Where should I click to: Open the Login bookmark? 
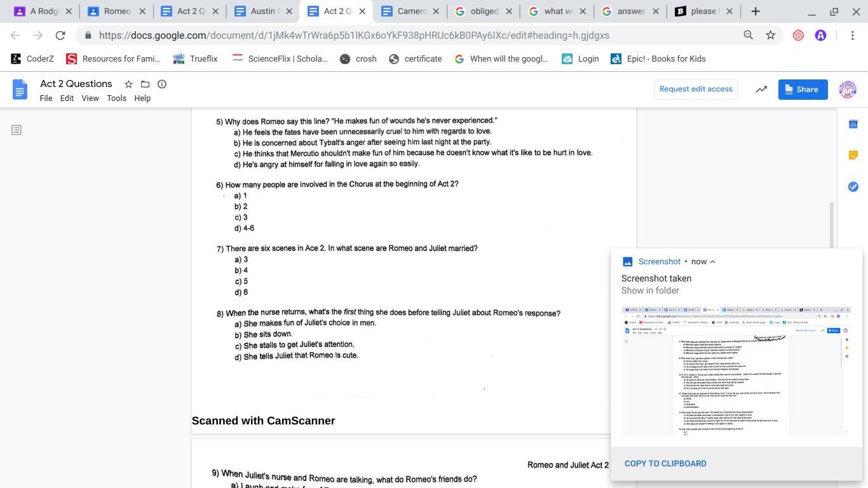580,59
